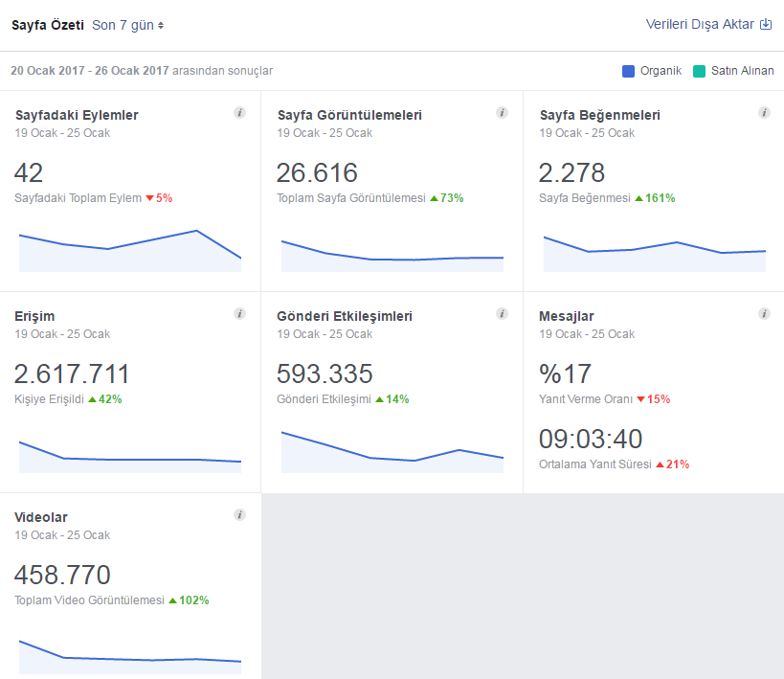Click the blue Organik legend swatch

coord(628,71)
